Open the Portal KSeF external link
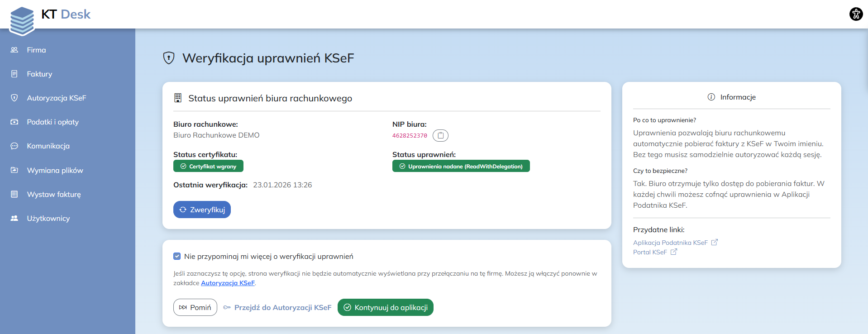Image resolution: width=868 pixels, height=334 pixels. point(650,252)
